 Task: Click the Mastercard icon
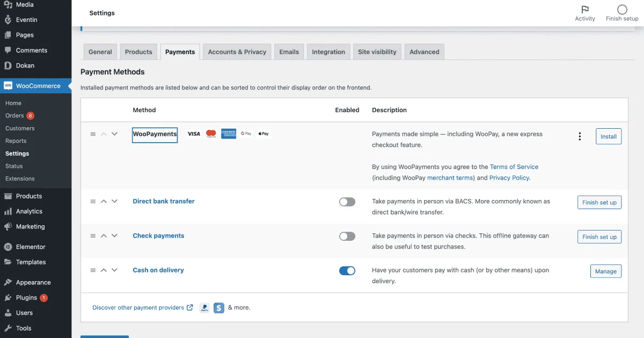tap(211, 134)
